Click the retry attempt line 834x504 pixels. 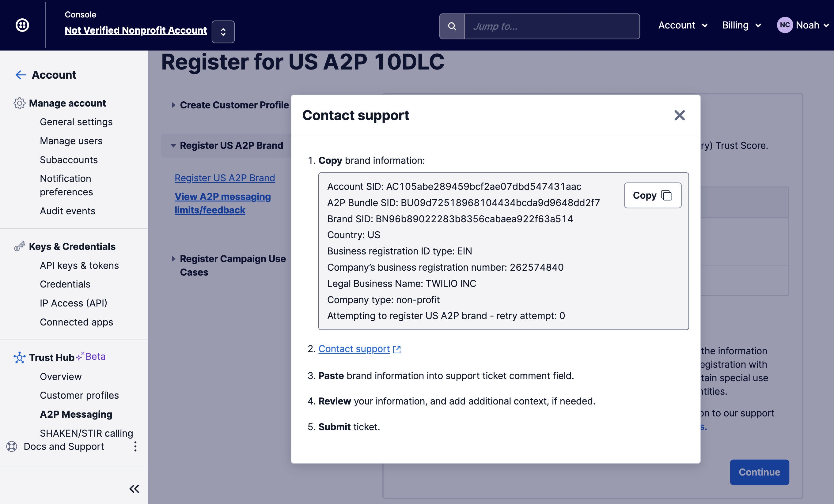click(x=446, y=316)
